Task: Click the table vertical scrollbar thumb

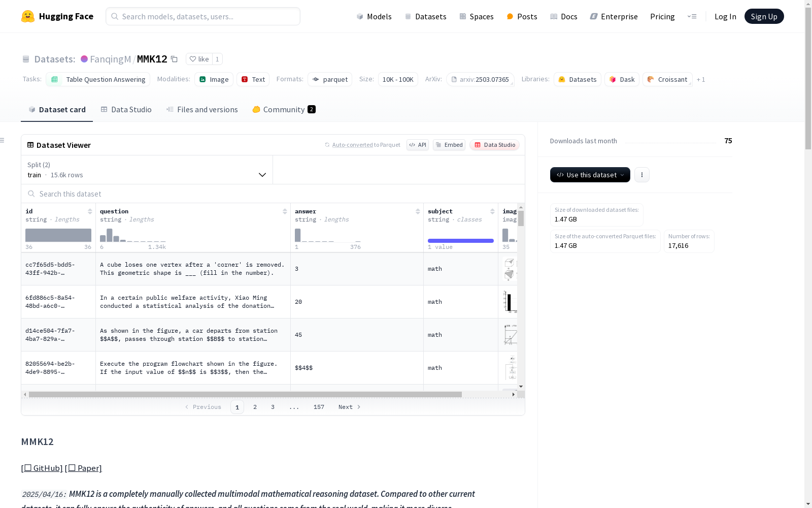Action: 521,218
